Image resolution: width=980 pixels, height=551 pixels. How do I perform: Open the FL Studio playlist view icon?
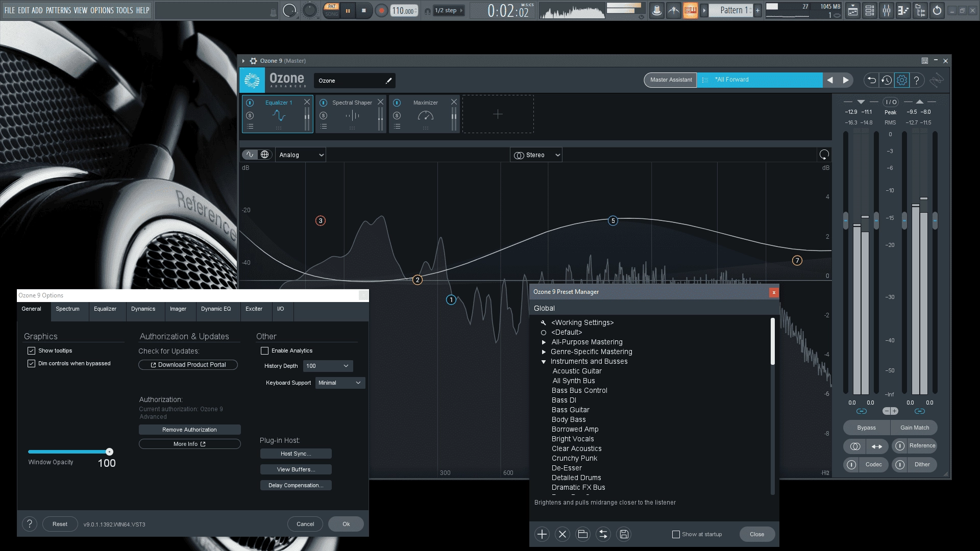pyautogui.click(x=853, y=10)
